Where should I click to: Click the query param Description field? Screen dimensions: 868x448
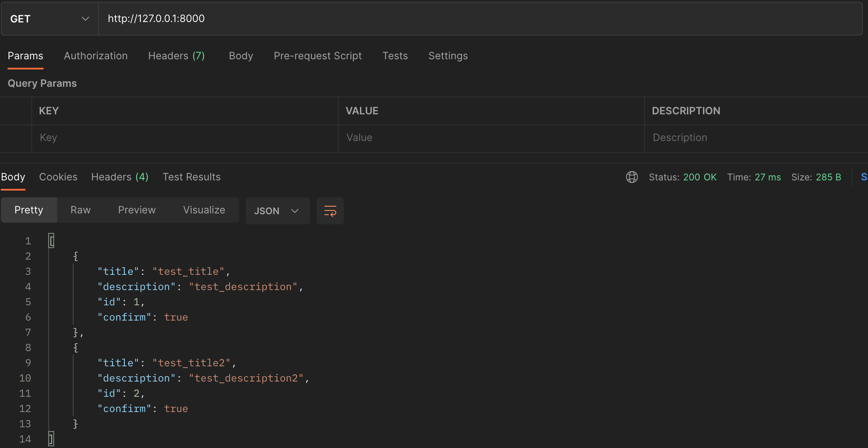tap(756, 138)
